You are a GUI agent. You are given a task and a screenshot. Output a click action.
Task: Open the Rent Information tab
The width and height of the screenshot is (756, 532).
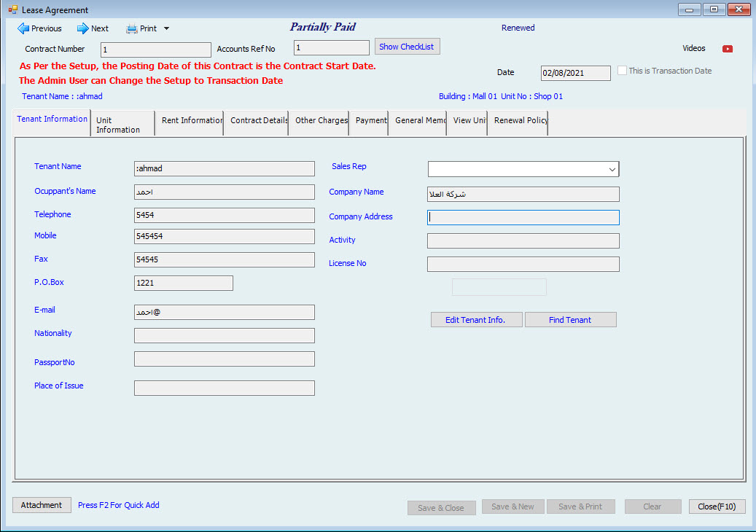tap(191, 121)
